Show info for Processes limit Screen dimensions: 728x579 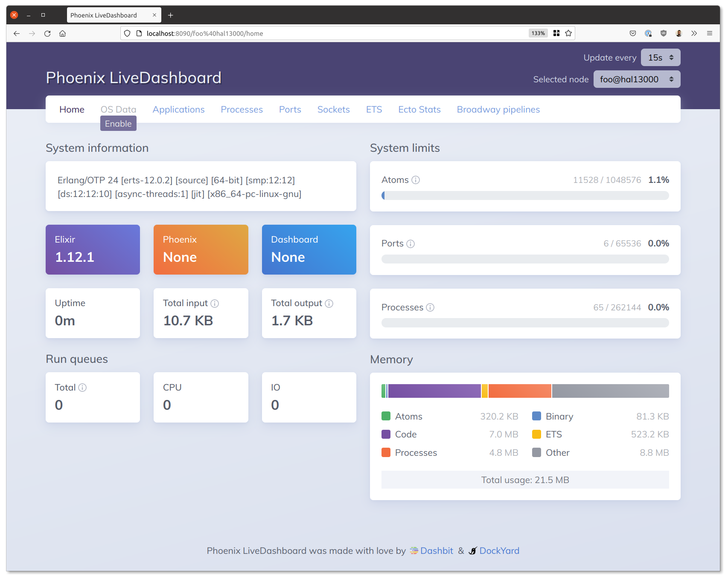(x=430, y=307)
